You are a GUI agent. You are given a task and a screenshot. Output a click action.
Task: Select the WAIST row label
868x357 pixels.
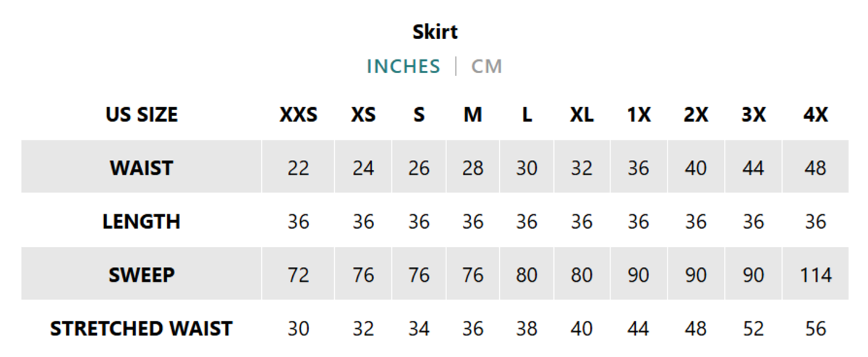point(141,168)
